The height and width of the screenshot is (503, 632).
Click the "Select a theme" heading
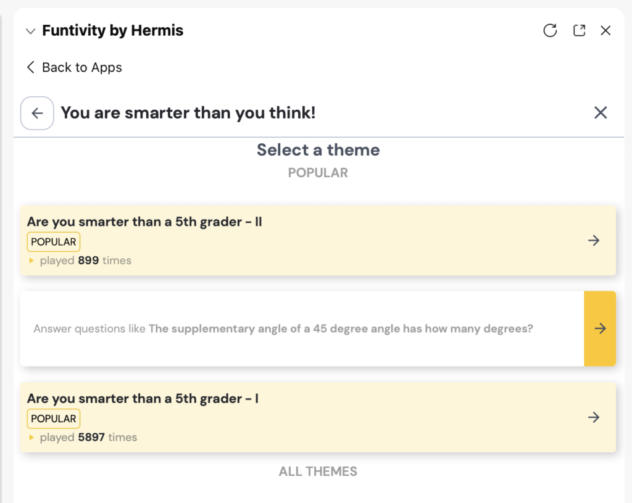click(x=318, y=150)
